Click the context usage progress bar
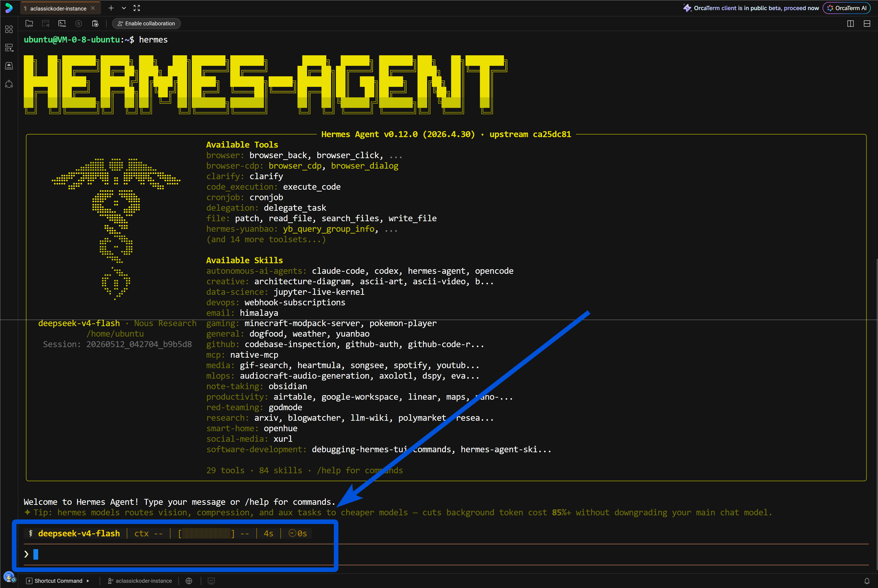 click(206, 533)
